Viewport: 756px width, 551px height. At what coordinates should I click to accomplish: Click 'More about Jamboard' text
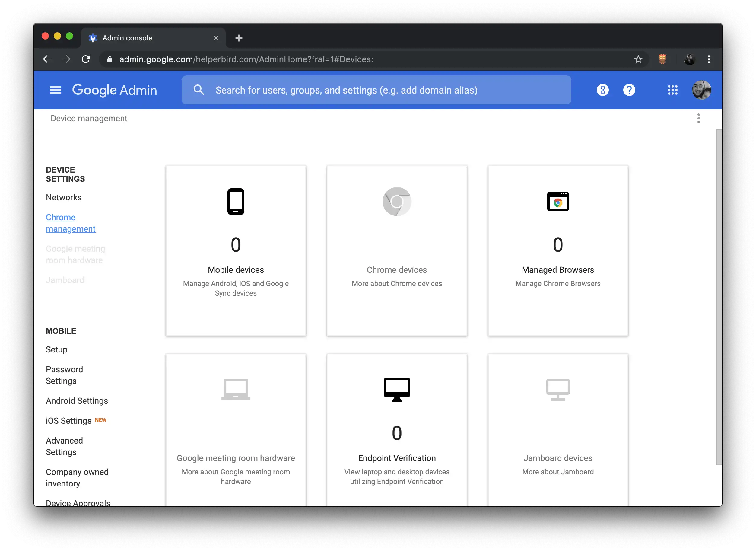557,472
